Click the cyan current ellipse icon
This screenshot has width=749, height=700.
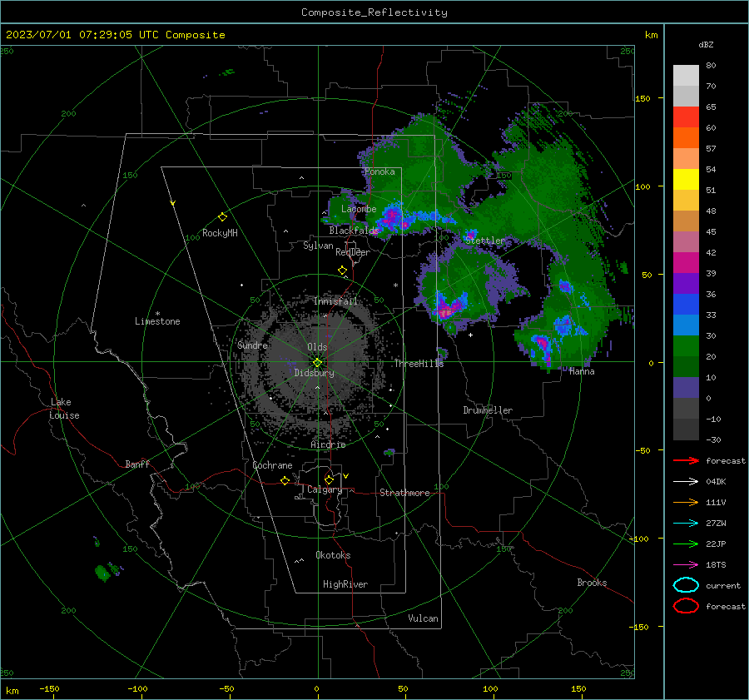point(686,585)
